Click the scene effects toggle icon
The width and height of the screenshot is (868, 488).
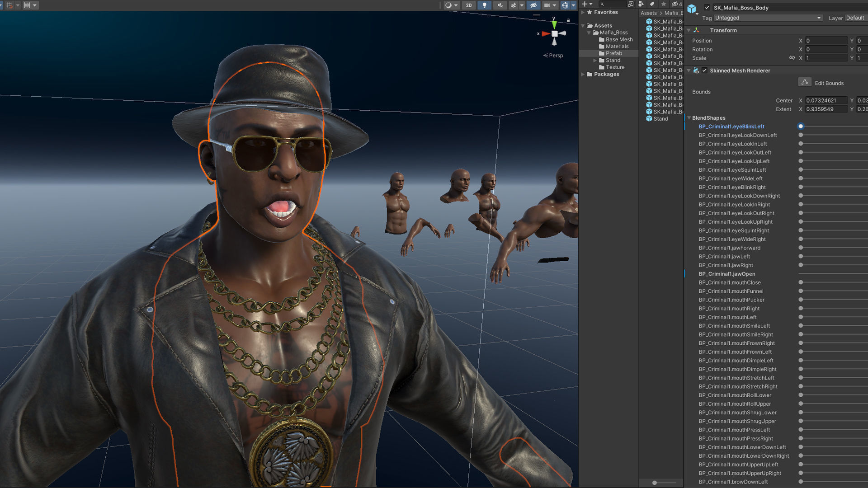(x=513, y=5)
